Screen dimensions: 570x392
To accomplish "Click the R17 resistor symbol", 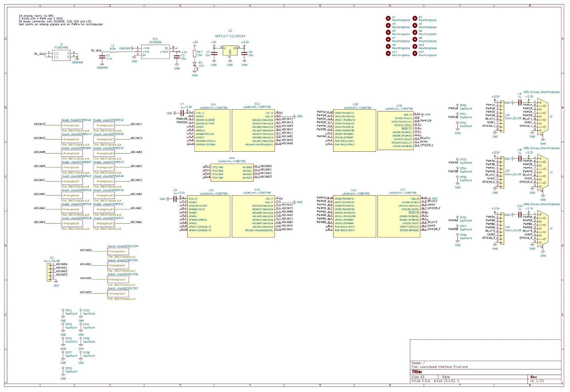I will click(x=195, y=53).
